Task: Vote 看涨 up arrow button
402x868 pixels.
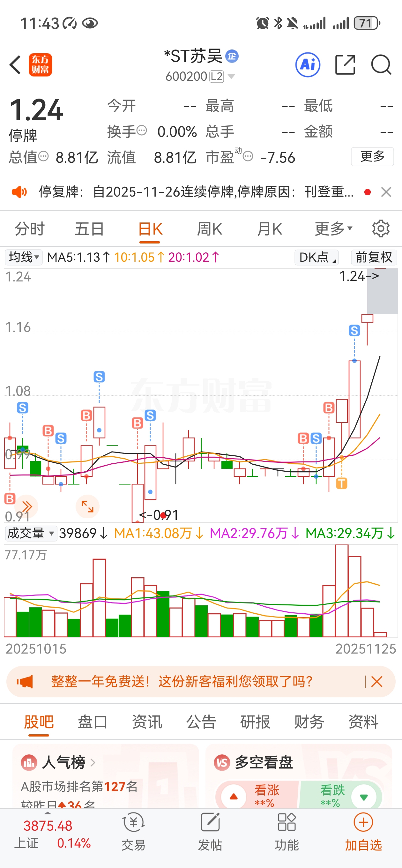Action: tap(234, 797)
